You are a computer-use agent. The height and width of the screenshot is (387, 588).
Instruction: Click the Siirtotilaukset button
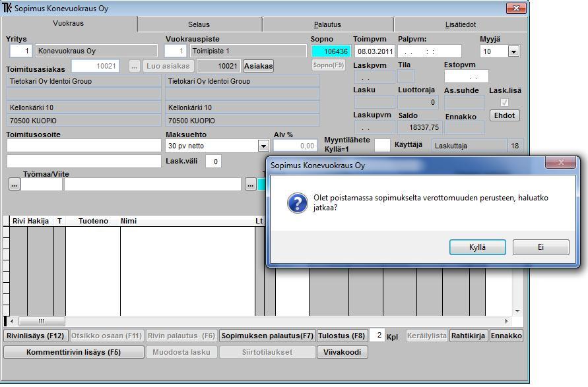pyautogui.click(x=267, y=352)
